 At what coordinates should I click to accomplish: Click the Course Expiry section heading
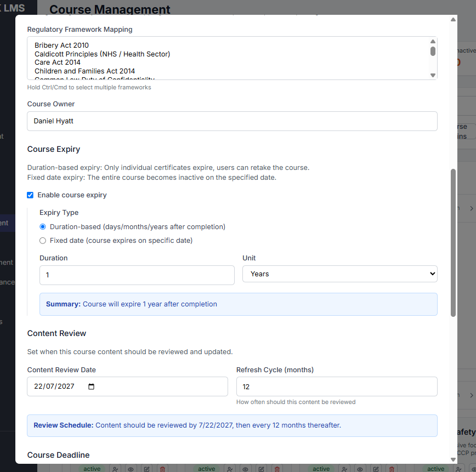(x=54, y=149)
